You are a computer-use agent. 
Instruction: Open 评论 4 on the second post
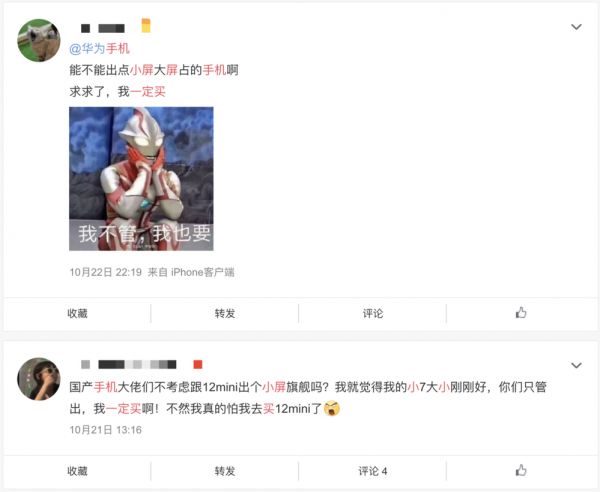coord(373,471)
